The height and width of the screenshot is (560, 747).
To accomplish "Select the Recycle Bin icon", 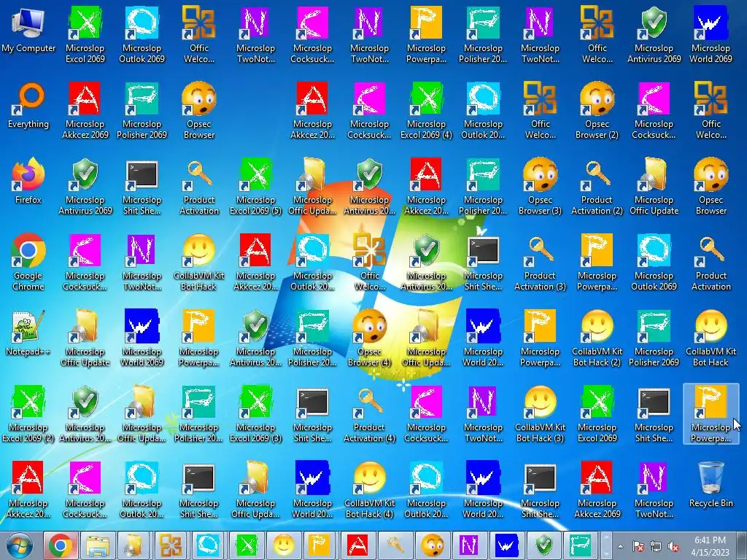I will click(711, 485).
